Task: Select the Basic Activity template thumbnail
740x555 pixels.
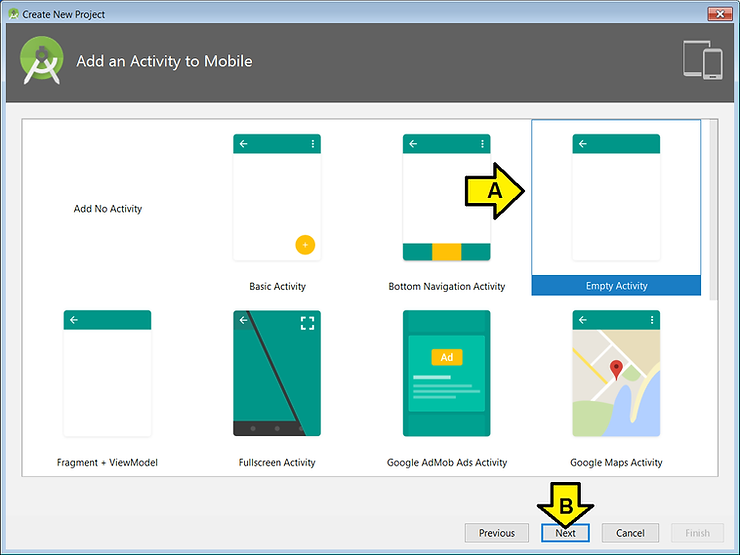Action: pyautogui.click(x=277, y=197)
